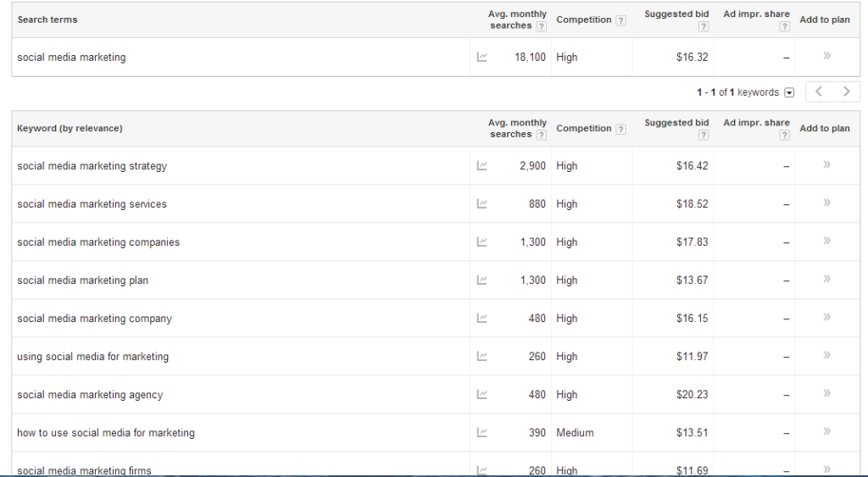Open Ad impr. share help icon in search terms table
The height and width of the screenshot is (477, 868).
(x=784, y=26)
